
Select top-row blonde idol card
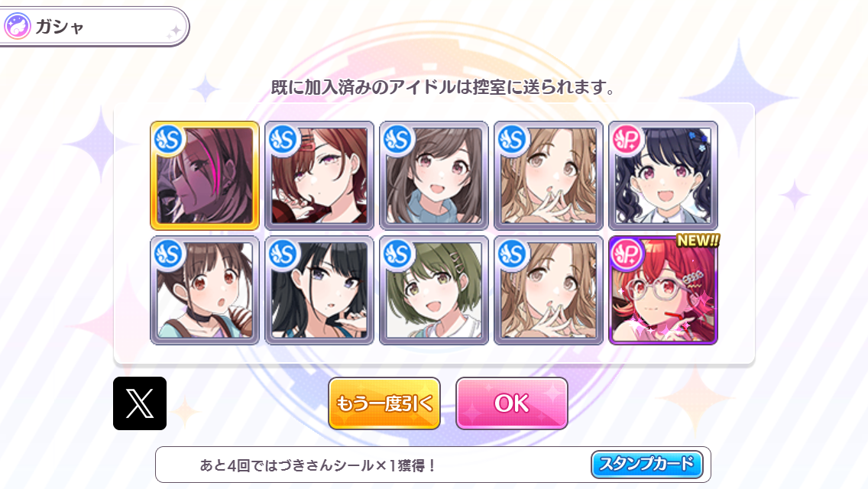tap(549, 176)
